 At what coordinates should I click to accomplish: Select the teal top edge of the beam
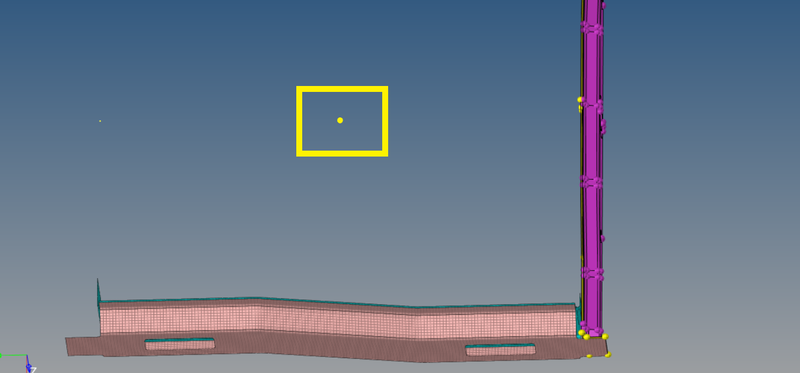click(337, 302)
